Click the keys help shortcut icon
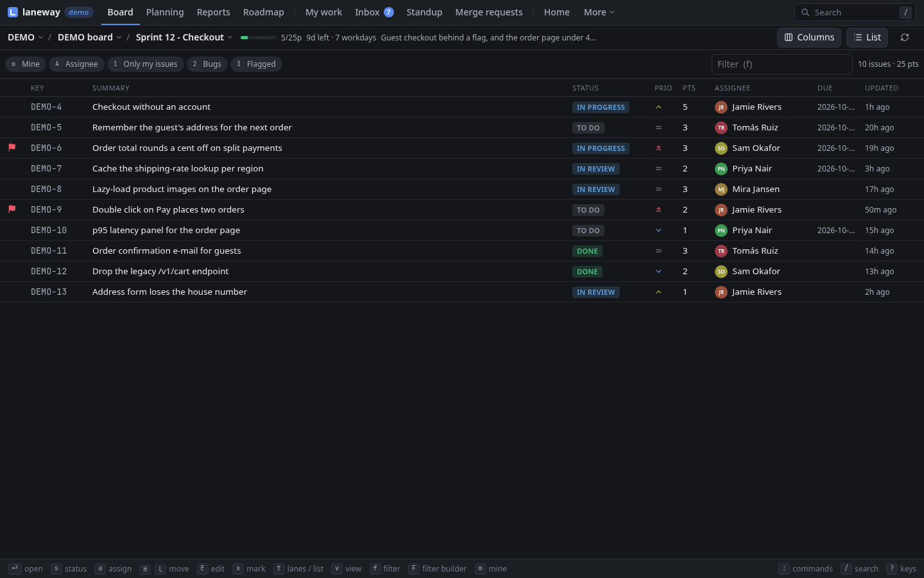 point(891,568)
